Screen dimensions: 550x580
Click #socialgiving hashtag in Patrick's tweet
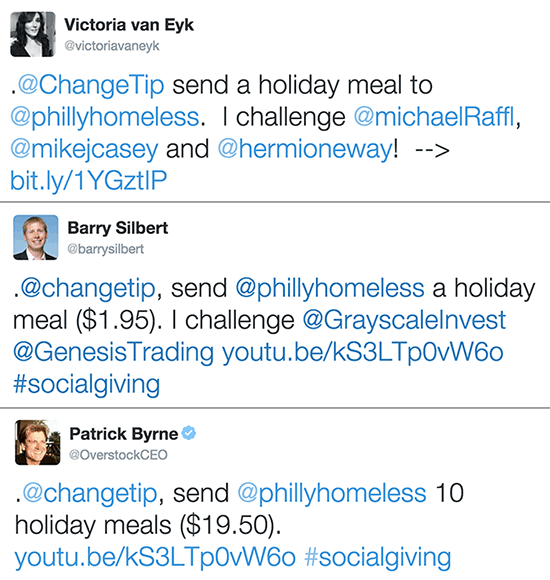click(x=378, y=557)
